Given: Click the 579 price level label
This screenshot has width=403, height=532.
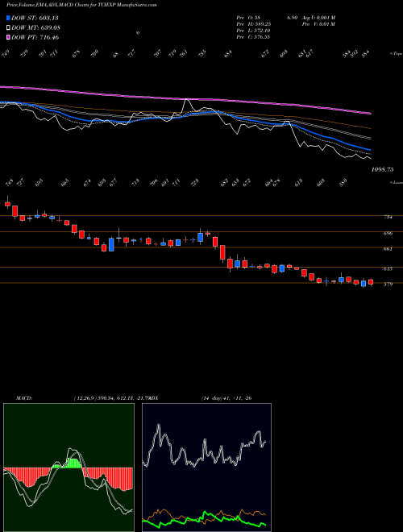Looking at the screenshot, I should pos(388,285).
